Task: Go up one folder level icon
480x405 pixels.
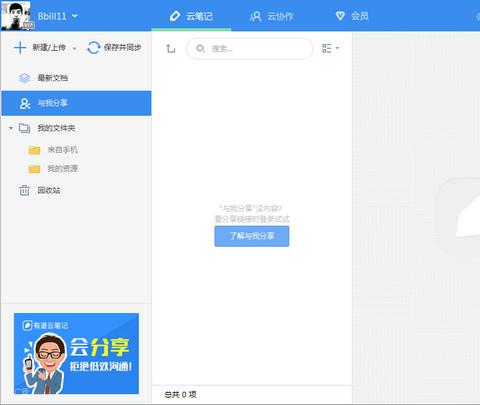Action: [x=170, y=49]
